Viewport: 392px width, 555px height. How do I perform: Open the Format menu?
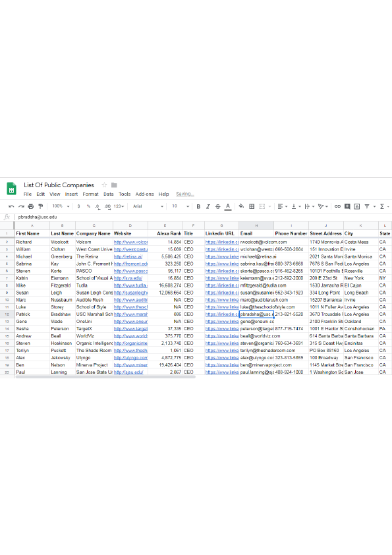[90, 194]
